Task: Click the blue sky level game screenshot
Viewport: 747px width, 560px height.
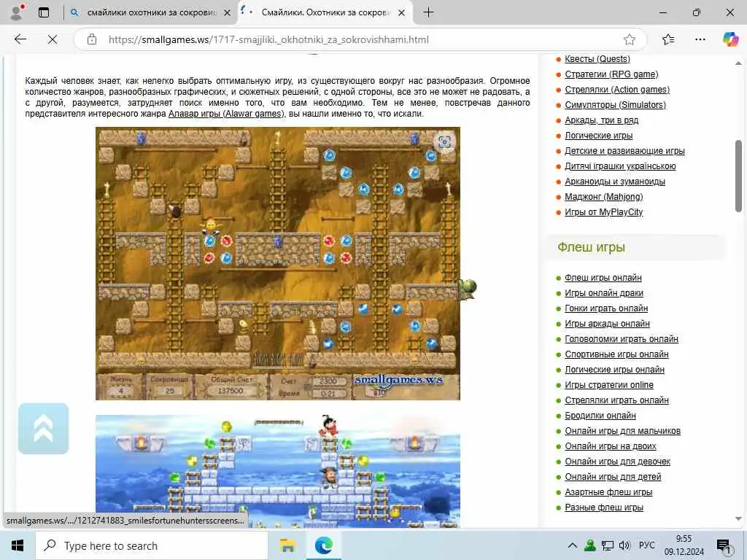Action: (x=278, y=471)
